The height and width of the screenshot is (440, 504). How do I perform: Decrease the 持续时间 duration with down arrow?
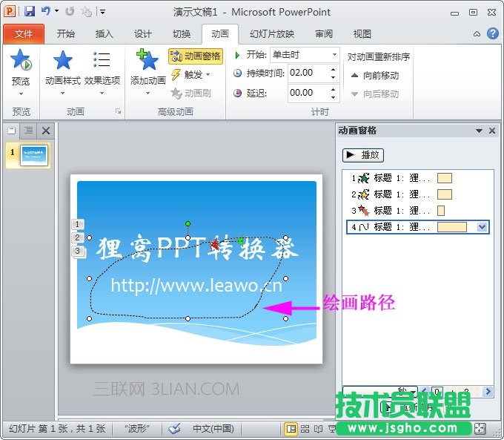click(x=334, y=77)
